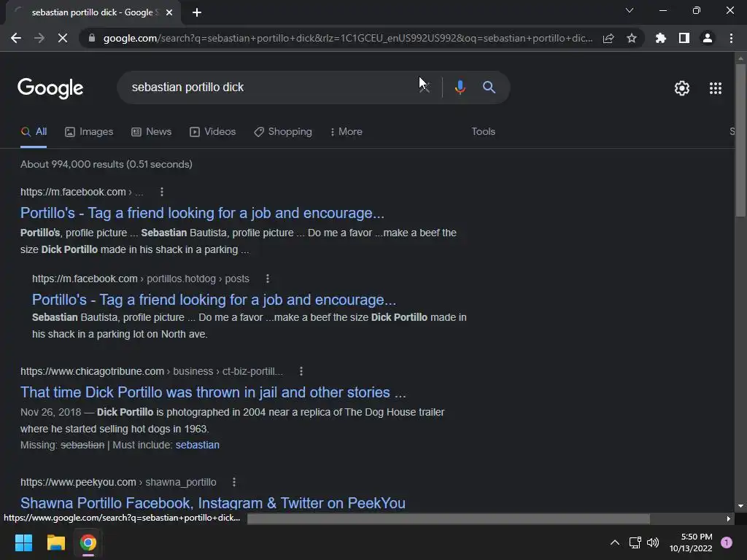Screen dimensions: 747x560
Task: Show hidden system tray icons
Action: pyautogui.click(x=615, y=542)
